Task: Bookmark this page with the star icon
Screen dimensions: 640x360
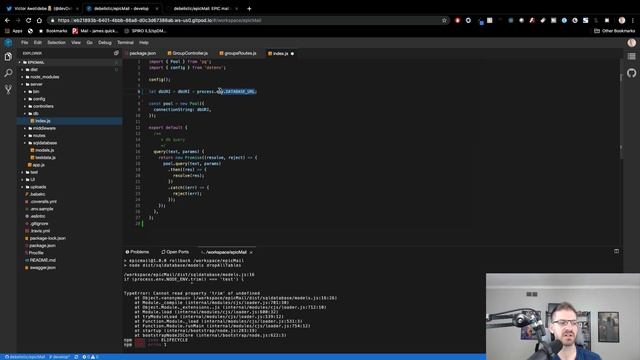Action: (x=444, y=20)
